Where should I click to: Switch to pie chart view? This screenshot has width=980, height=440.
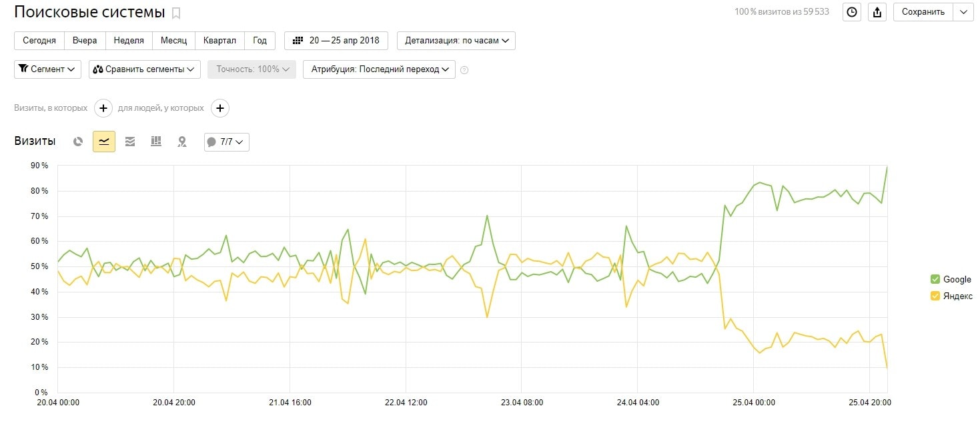pos(78,142)
